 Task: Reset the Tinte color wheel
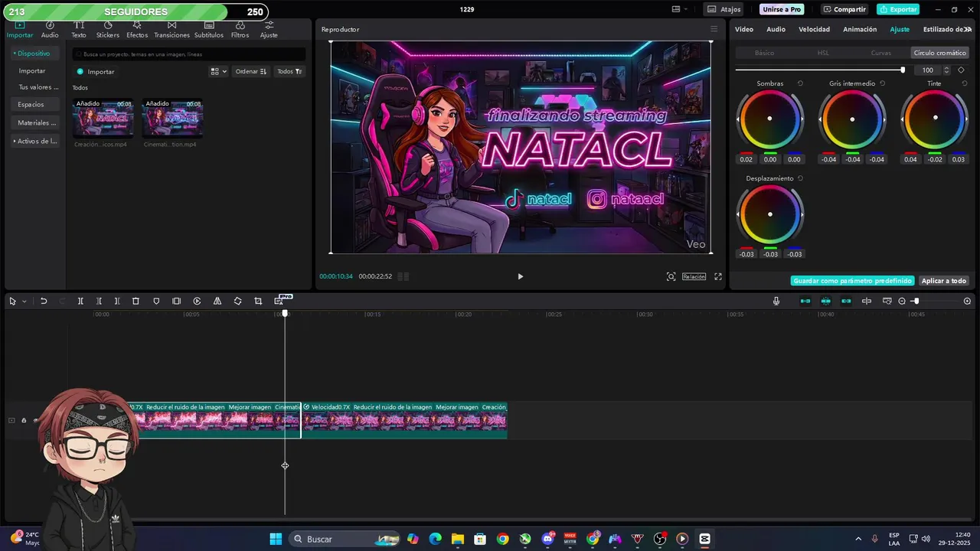click(964, 83)
